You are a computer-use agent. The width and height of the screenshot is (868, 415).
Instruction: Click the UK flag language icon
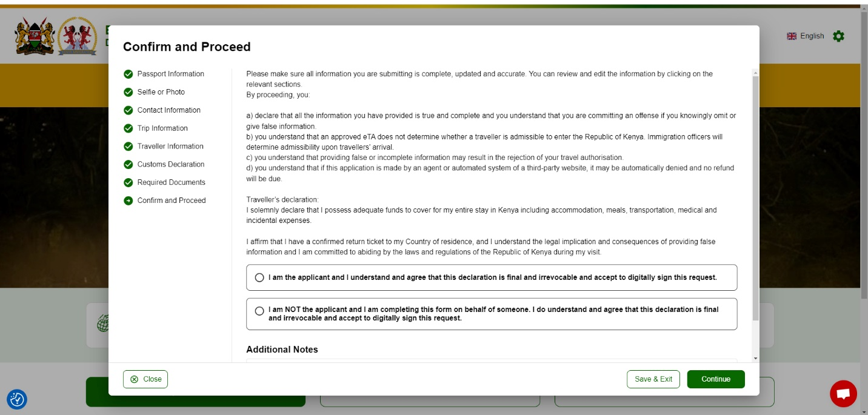tap(792, 36)
